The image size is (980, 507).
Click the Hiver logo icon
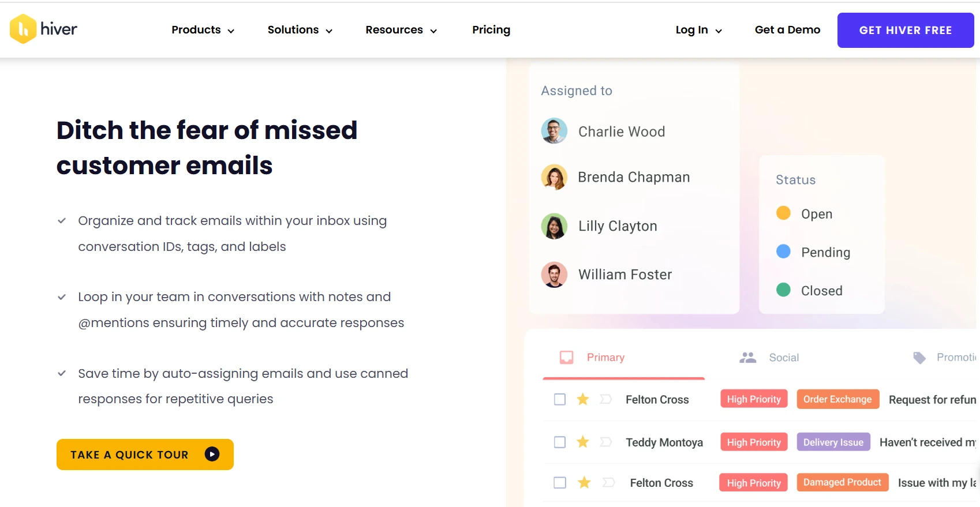tap(23, 29)
